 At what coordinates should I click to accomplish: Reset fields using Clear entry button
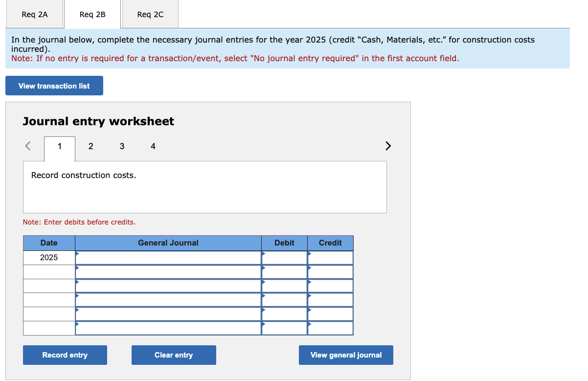174,355
